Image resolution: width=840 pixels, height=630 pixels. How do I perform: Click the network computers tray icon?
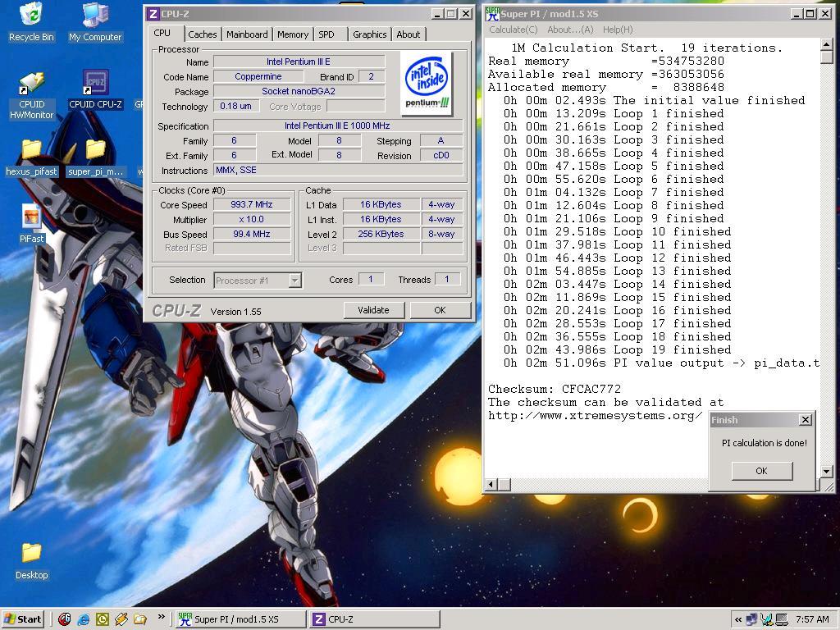[x=751, y=619]
